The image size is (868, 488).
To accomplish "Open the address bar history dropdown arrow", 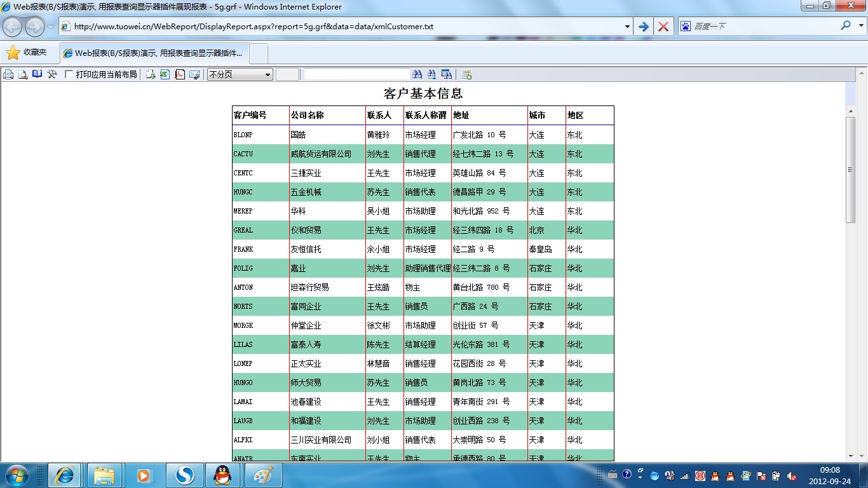I will pos(627,27).
